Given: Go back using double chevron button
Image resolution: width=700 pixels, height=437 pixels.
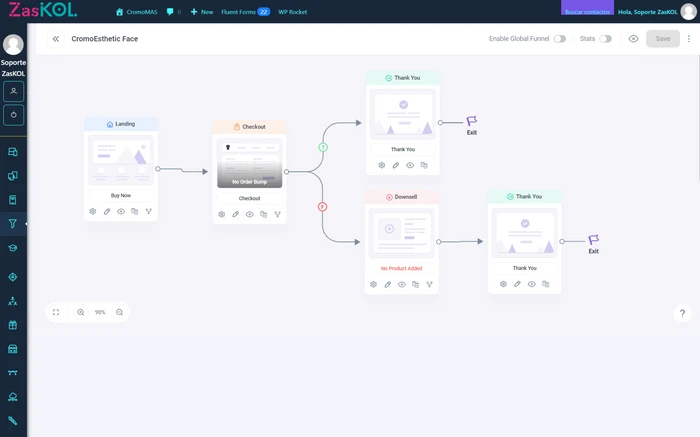Looking at the screenshot, I should click(x=56, y=39).
